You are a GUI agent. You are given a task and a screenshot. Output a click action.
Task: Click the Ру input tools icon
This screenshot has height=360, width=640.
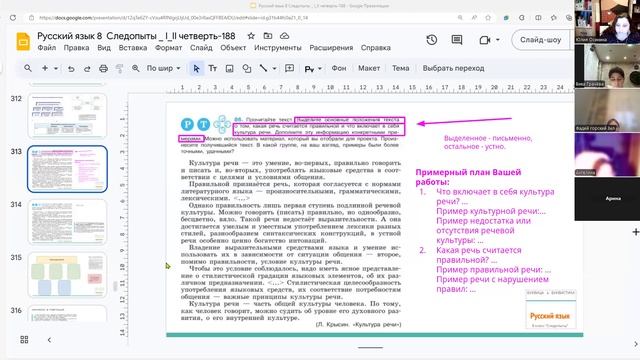pos(309,69)
